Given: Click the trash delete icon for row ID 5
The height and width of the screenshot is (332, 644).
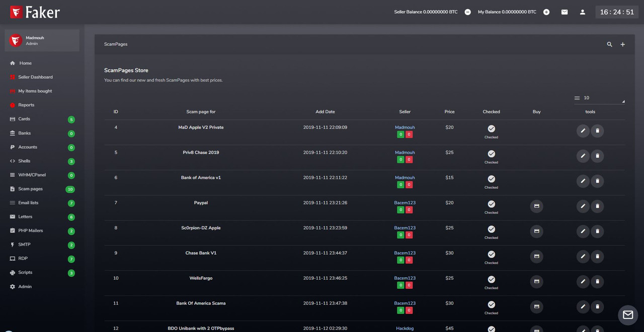Looking at the screenshot, I should 597,156.
